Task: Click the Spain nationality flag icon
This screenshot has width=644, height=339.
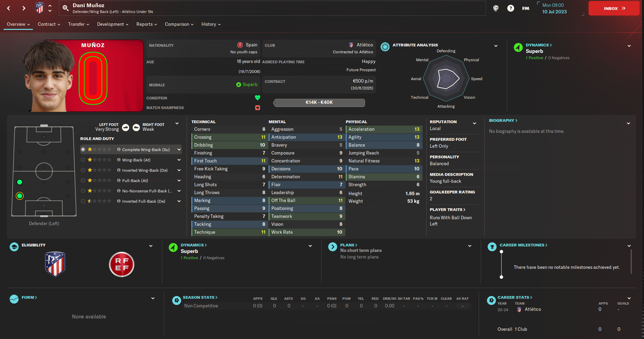Action: point(240,45)
